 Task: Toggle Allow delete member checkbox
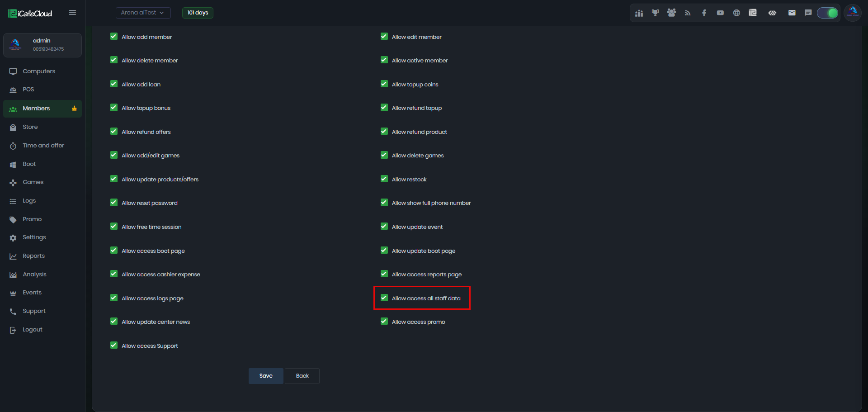(x=114, y=60)
